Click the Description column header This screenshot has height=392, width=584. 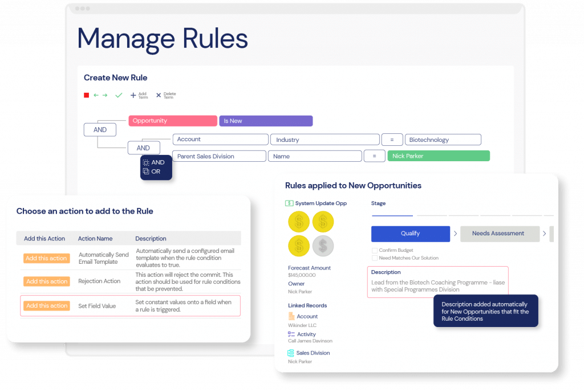point(151,238)
